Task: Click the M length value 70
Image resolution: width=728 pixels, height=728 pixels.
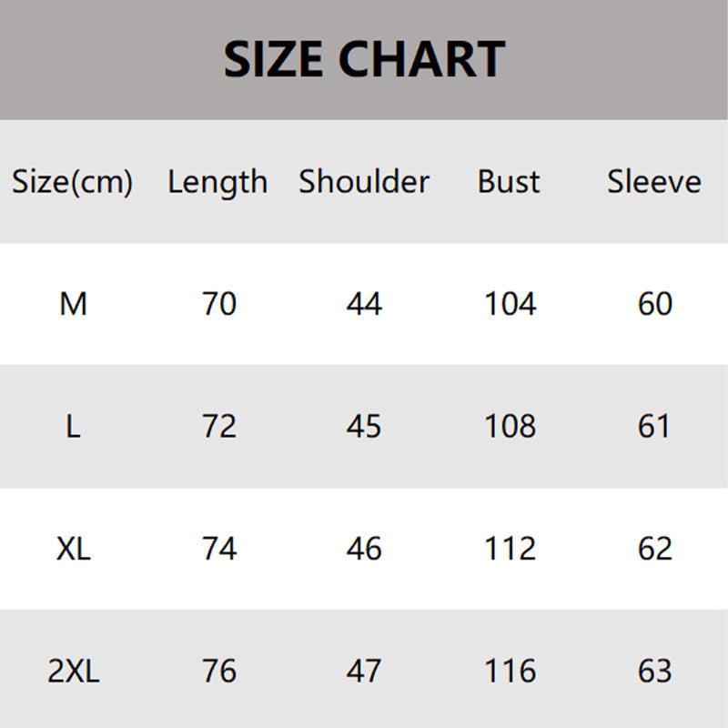Action: (218, 304)
